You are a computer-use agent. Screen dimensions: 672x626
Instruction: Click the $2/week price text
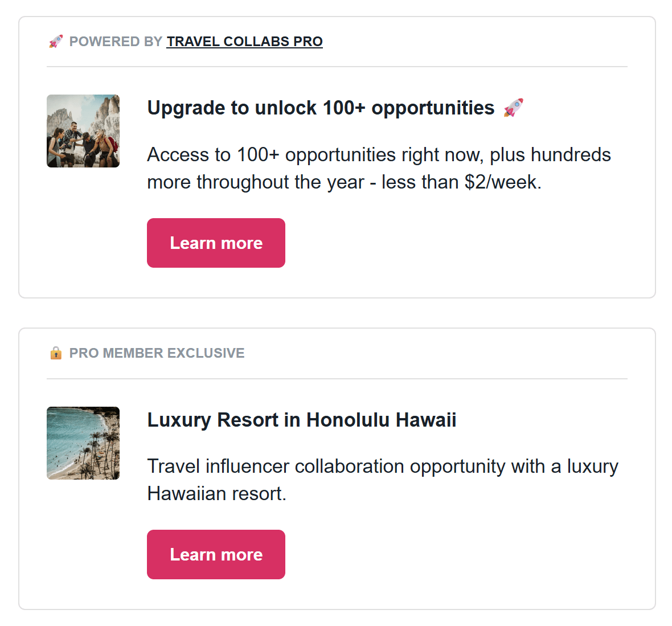tap(503, 182)
